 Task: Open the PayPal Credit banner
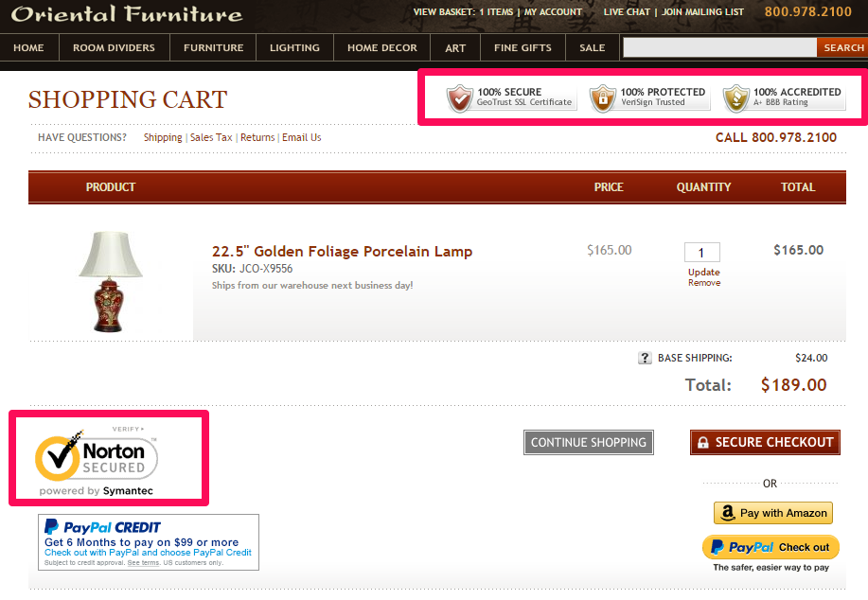[x=149, y=541]
